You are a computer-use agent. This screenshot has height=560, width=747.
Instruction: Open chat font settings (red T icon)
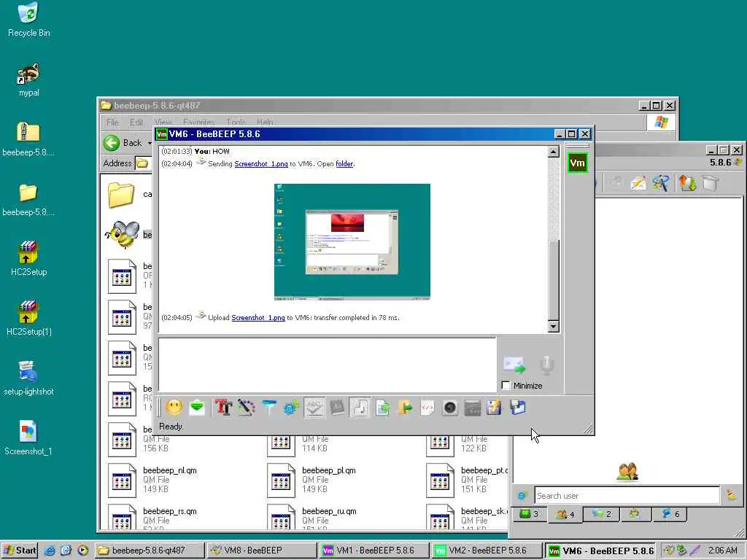point(223,408)
